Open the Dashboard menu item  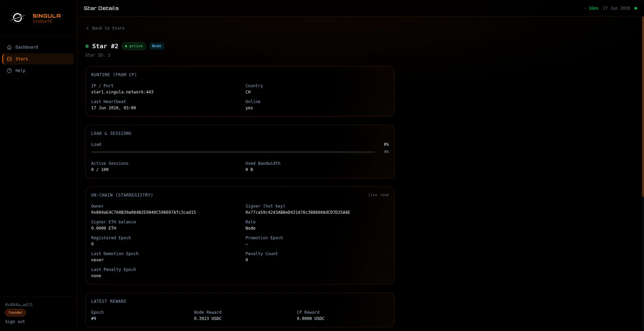coord(38,47)
